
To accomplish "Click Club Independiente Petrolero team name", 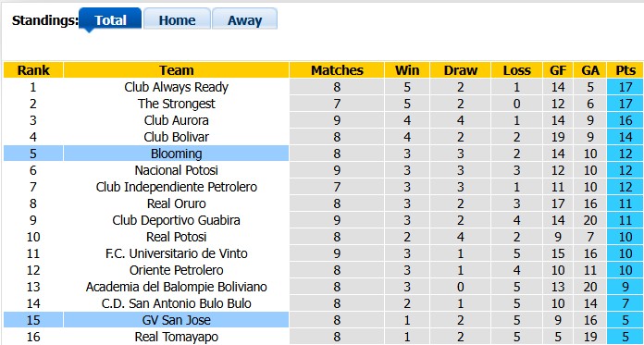I will (176, 187).
